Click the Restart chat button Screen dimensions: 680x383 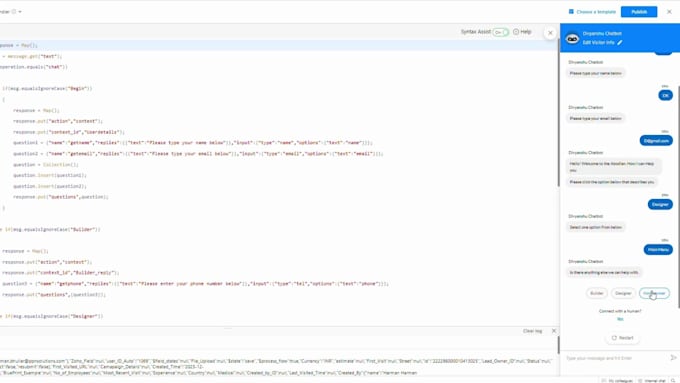622,337
